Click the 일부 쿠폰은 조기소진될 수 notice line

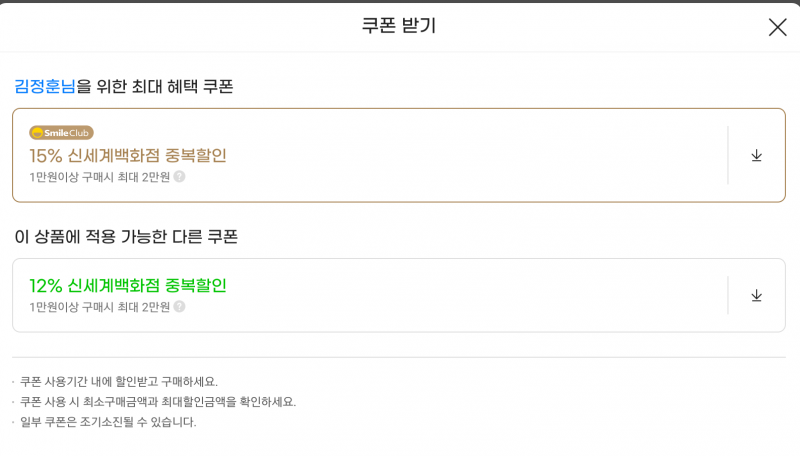click(x=108, y=422)
